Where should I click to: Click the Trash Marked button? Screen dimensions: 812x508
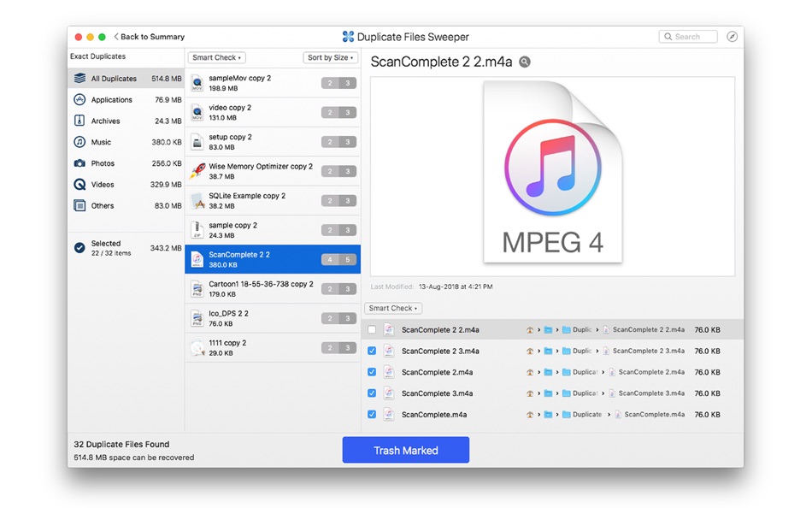tap(405, 450)
